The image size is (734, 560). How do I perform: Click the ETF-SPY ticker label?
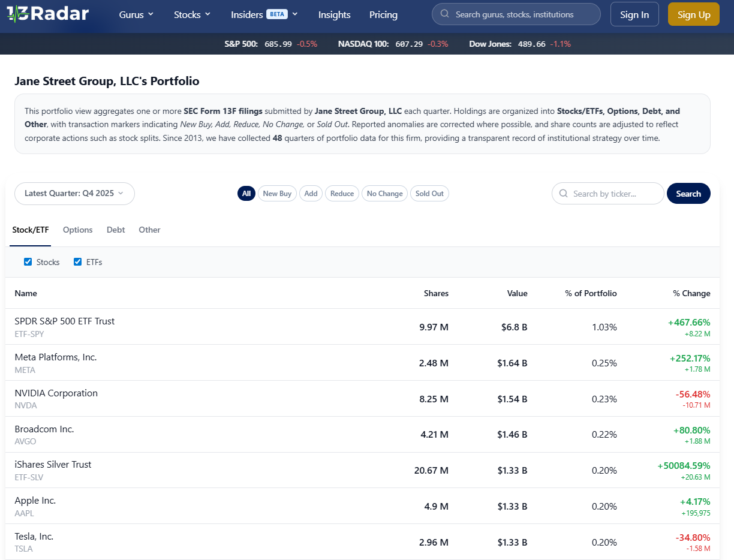tap(29, 334)
